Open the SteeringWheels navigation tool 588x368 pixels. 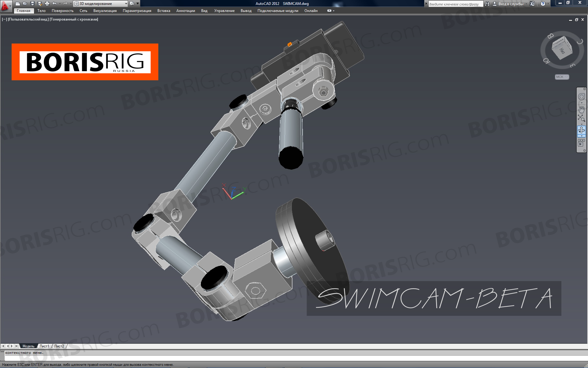click(x=582, y=97)
